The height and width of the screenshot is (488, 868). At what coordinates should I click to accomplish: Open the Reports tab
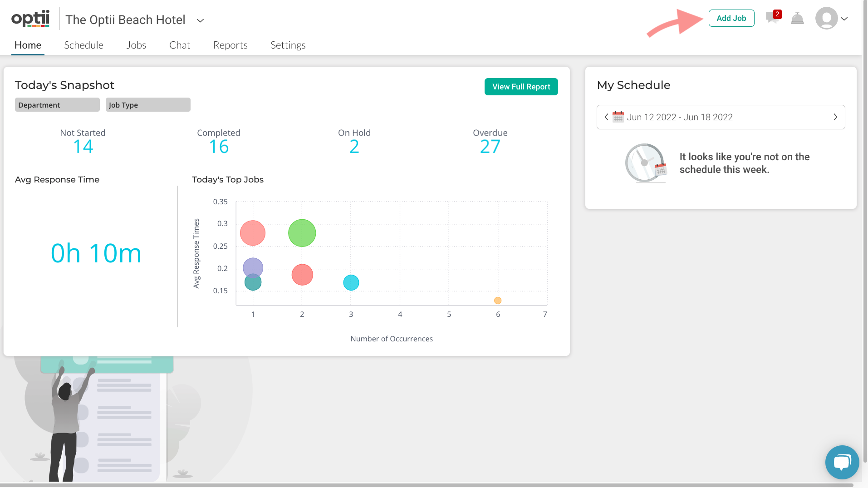pyautogui.click(x=230, y=45)
